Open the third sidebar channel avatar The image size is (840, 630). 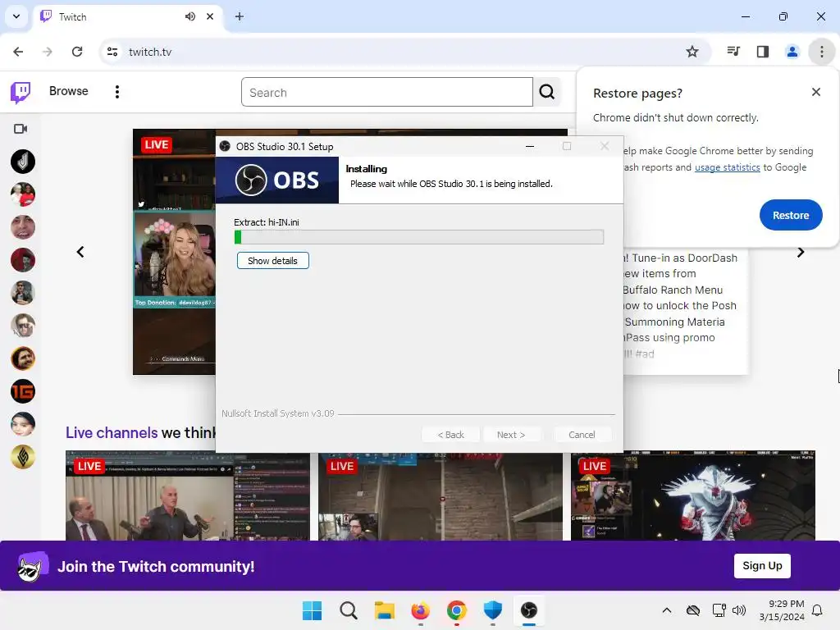click(23, 227)
